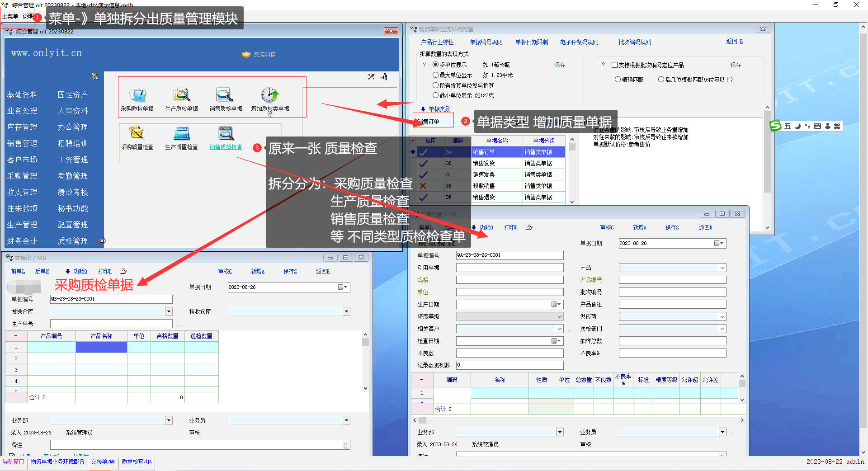Screen dimensions: 868x471
Task: Open the 采购质量检查 icon
Action: point(137,133)
